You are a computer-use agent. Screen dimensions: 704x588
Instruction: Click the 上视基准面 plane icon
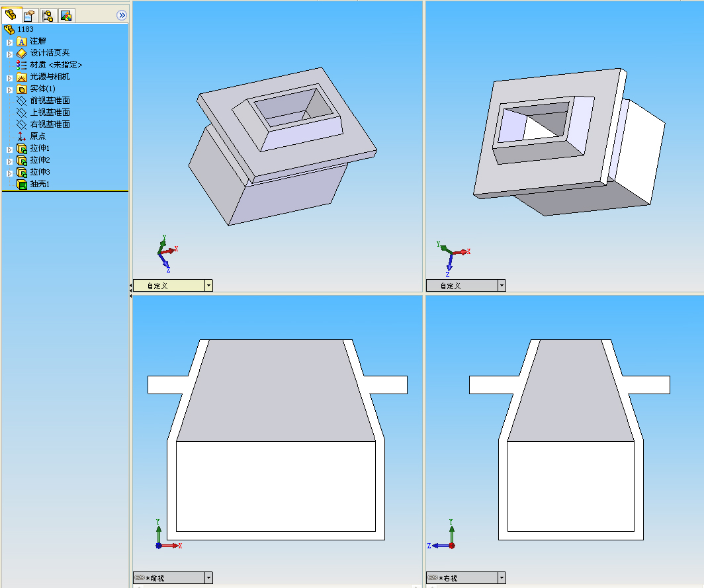pyautogui.click(x=22, y=112)
